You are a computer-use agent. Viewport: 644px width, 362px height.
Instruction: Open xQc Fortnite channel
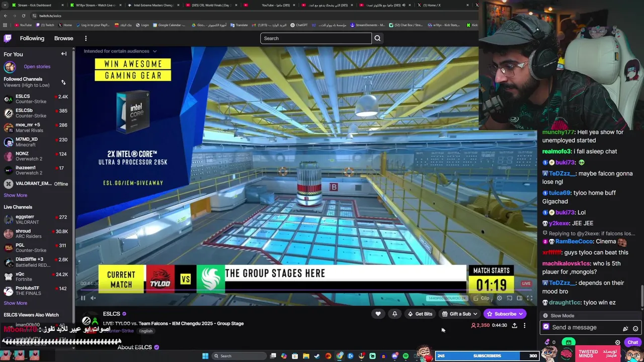36,277
